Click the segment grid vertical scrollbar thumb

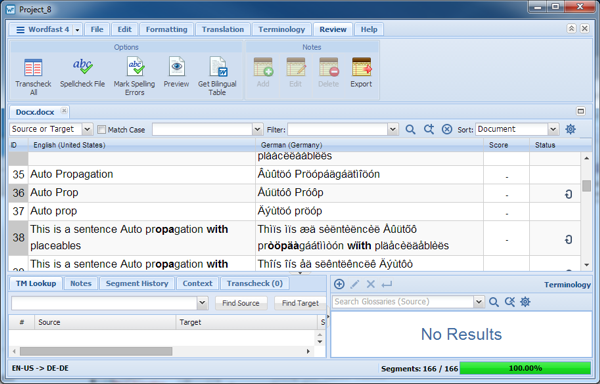586,185
